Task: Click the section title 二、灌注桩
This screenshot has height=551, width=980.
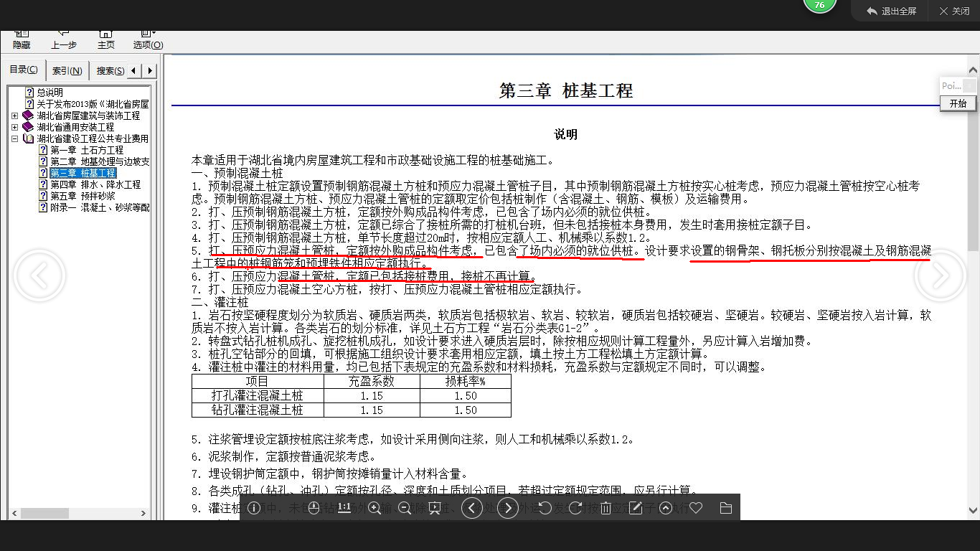Action: tap(220, 303)
